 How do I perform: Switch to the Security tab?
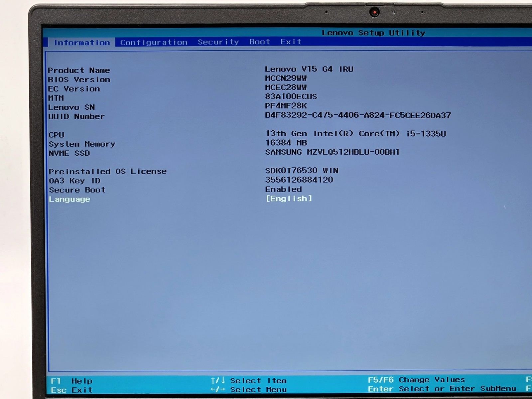pyautogui.click(x=218, y=42)
